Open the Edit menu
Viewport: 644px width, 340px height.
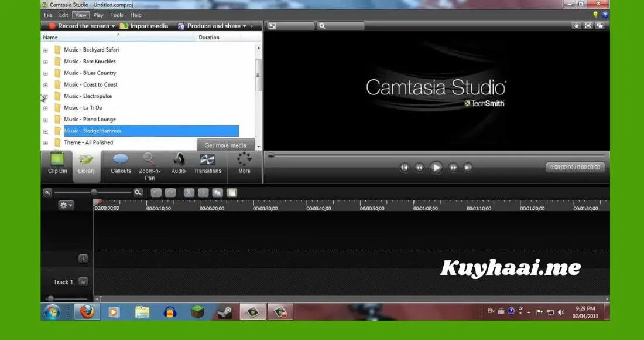[63, 15]
